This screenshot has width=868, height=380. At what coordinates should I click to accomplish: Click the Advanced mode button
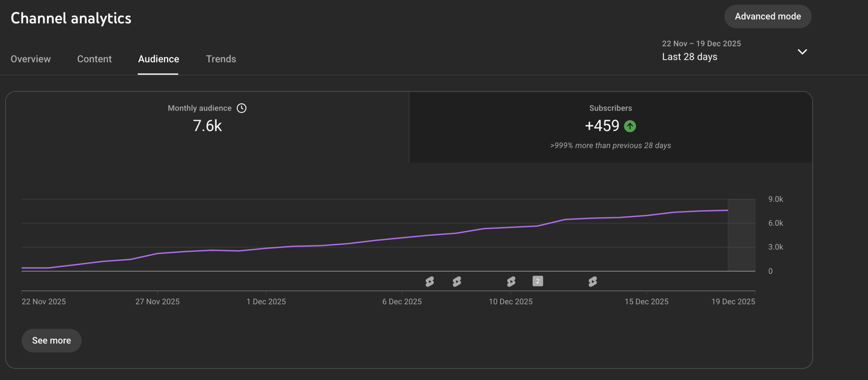click(768, 16)
